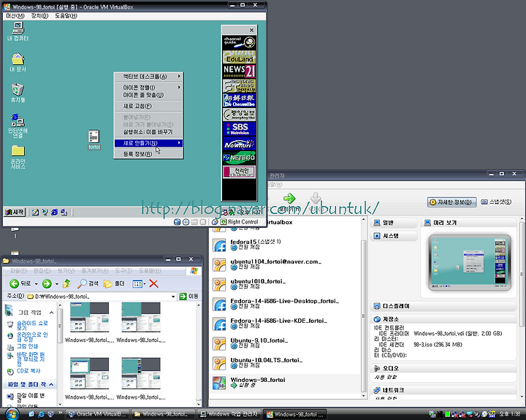Select the ubuntu1104_fortoi@naver.com_ VM entry
The width and height of the screenshot is (526, 420).
click(285, 264)
